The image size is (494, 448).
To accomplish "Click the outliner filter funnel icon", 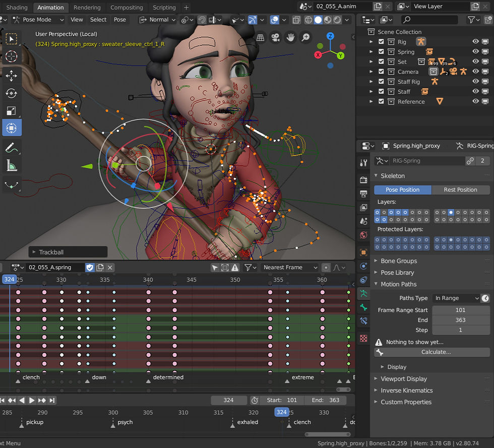I will 473,20.
